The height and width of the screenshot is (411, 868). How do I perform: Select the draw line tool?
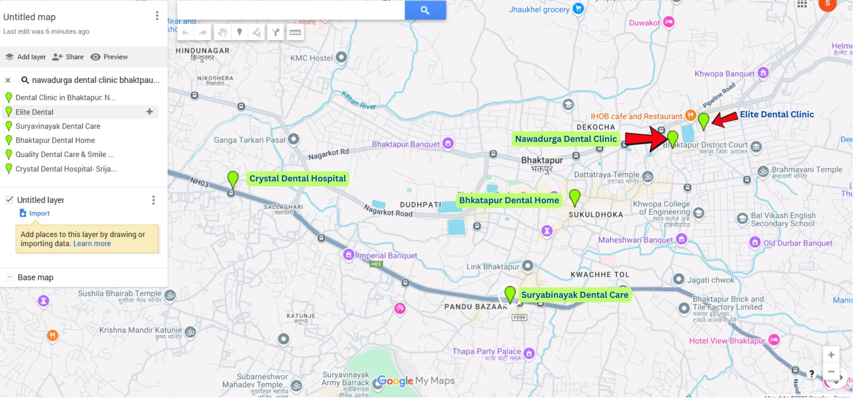(257, 32)
